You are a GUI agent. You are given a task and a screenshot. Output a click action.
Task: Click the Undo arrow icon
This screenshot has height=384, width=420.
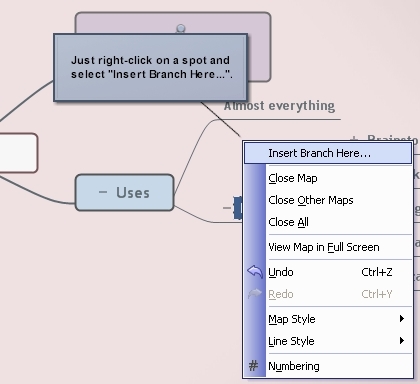255,272
